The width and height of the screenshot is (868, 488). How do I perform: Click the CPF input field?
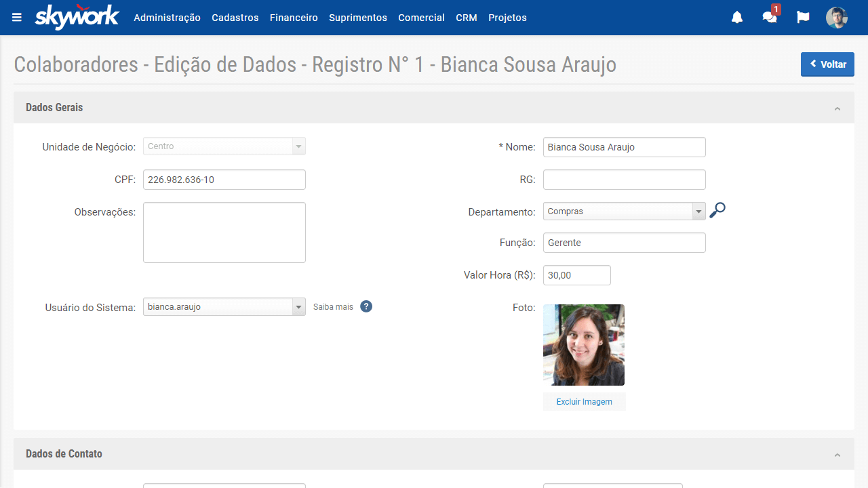224,180
